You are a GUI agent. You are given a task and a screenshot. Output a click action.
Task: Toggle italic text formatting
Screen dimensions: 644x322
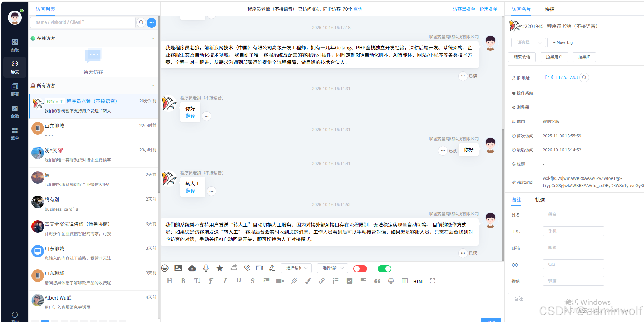225,281
